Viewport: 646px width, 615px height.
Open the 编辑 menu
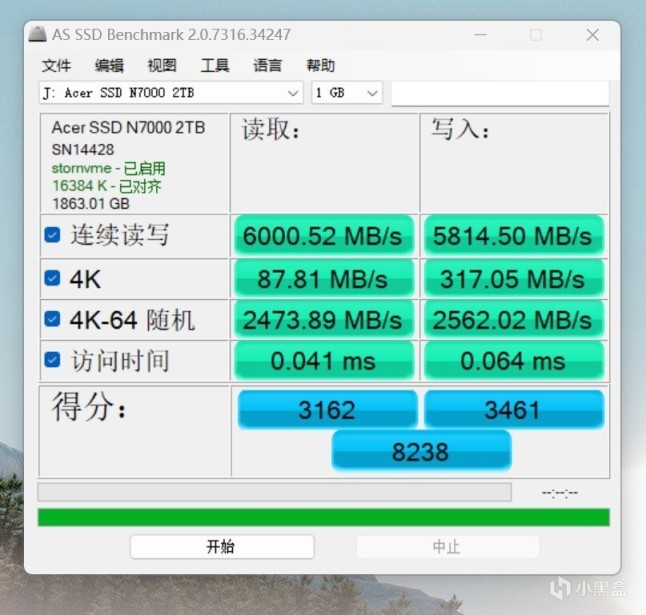pos(109,65)
